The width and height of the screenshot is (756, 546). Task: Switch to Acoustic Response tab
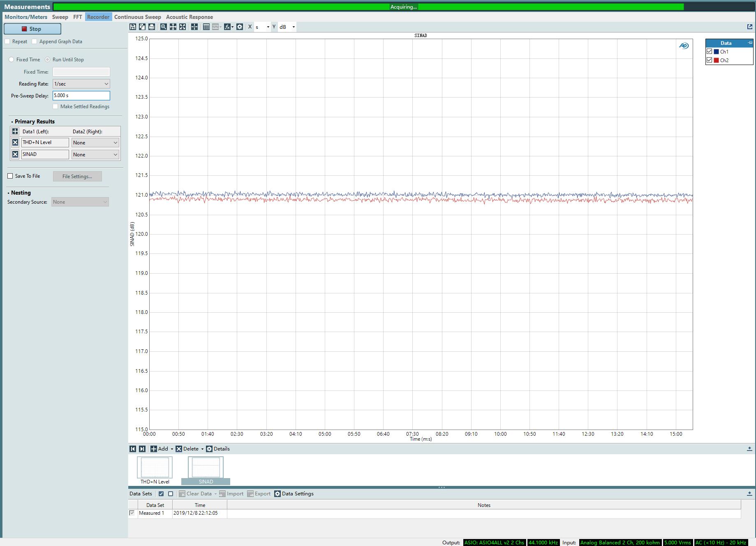pos(190,17)
